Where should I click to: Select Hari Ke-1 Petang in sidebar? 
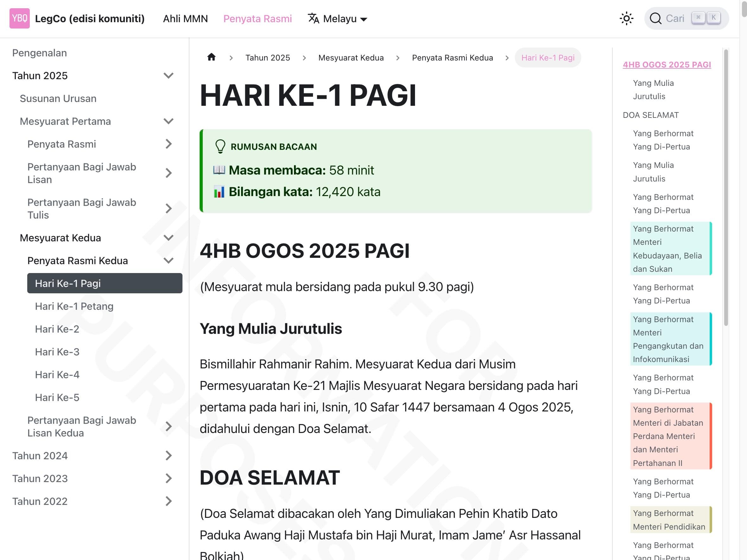[74, 306]
